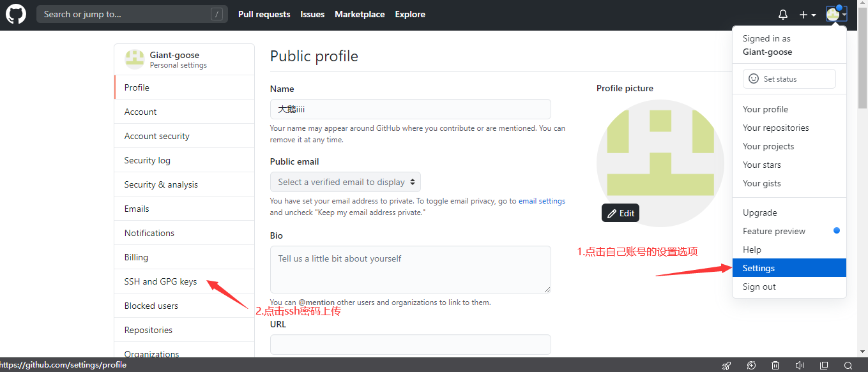Click the trash bin icon in the bottom bar
This screenshot has height=372, width=868.
(x=775, y=366)
